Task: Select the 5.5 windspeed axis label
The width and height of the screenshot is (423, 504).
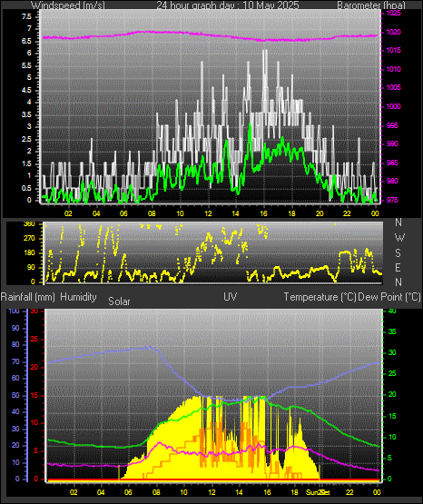Action: pyautogui.click(x=26, y=66)
